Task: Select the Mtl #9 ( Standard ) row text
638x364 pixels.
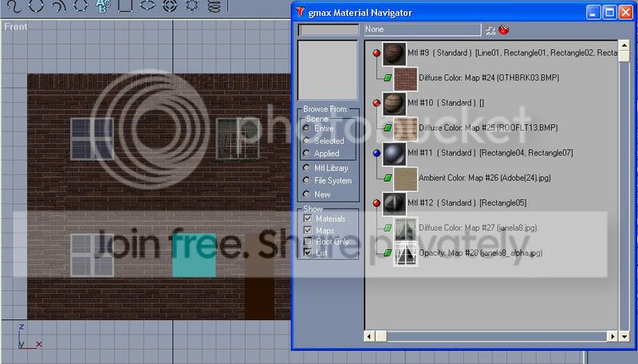Action: (x=512, y=53)
